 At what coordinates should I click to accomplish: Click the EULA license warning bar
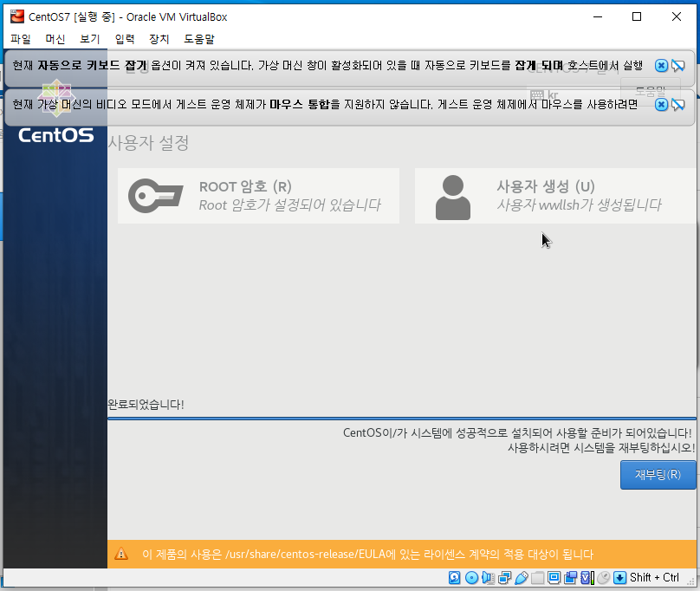point(402,555)
